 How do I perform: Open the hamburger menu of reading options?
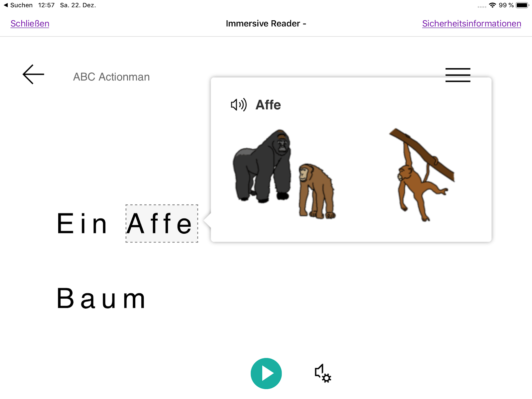[x=458, y=75]
